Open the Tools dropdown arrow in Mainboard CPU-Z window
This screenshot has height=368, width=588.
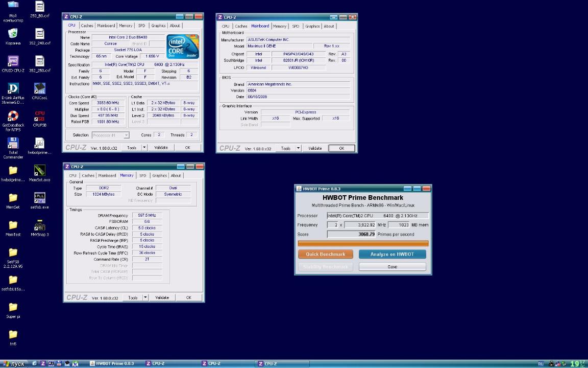(298, 148)
